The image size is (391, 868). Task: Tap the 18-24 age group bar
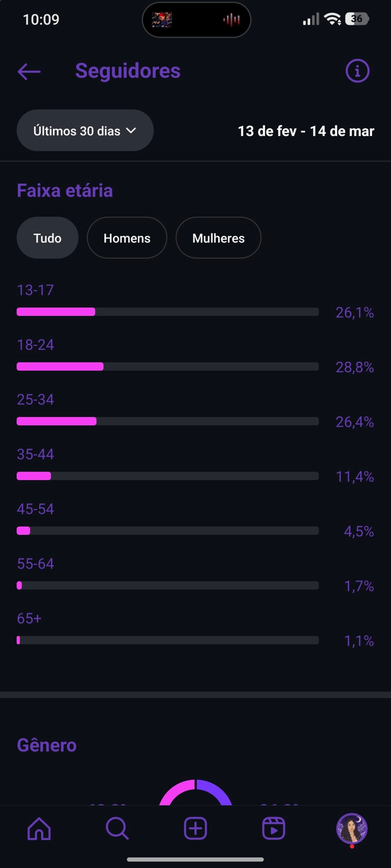(x=168, y=367)
